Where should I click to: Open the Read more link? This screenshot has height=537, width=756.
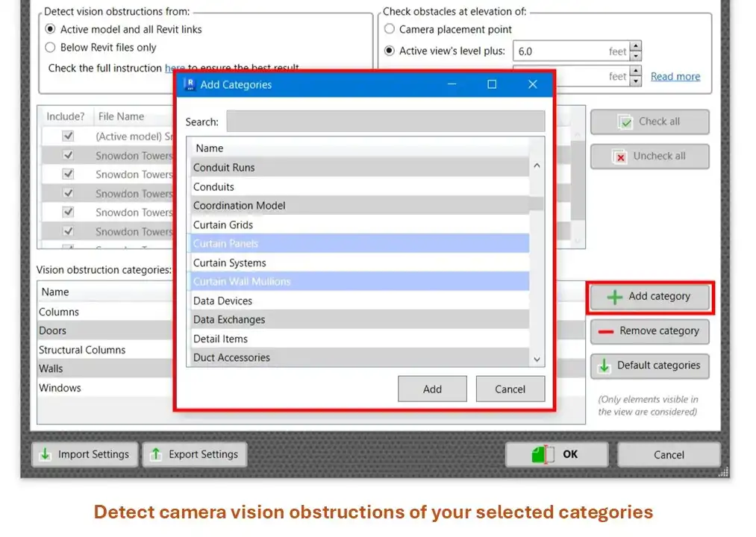(x=675, y=77)
